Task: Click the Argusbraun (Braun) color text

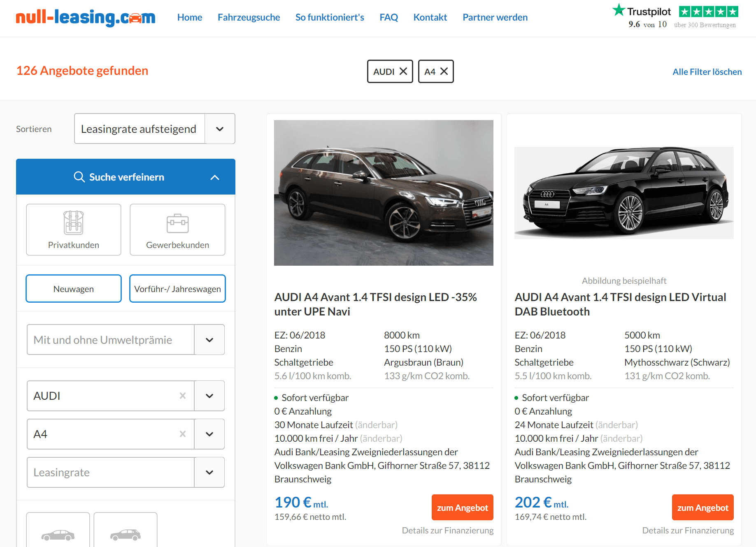Action: point(423,362)
